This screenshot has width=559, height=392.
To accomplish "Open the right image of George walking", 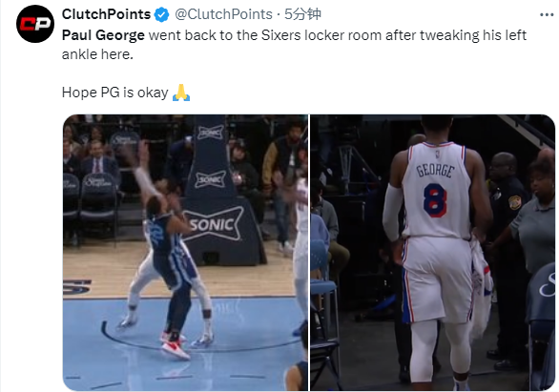I will click(x=432, y=253).
